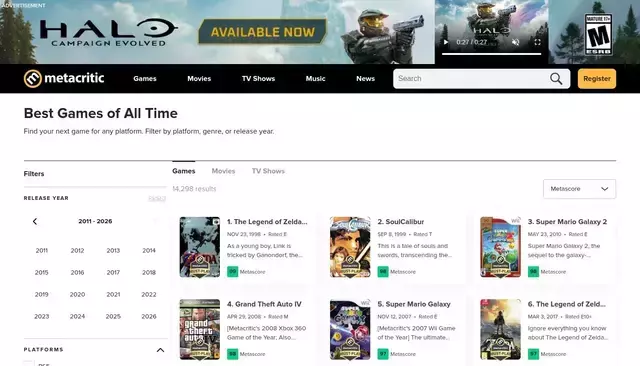Collapse the Platforms filter section
640x366 pixels.
point(160,350)
